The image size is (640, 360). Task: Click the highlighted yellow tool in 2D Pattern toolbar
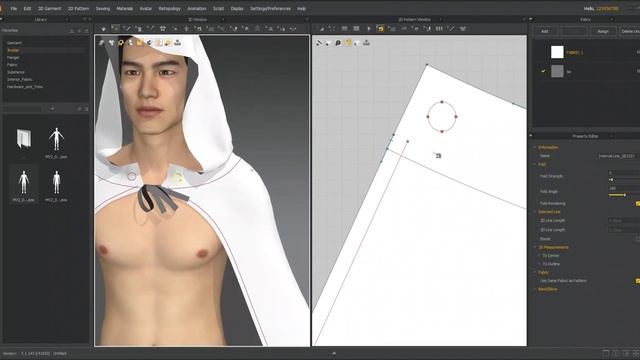380,29
